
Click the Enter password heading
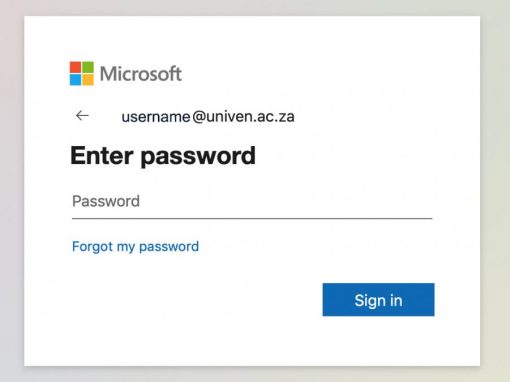pyautogui.click(x=163, y=156)
